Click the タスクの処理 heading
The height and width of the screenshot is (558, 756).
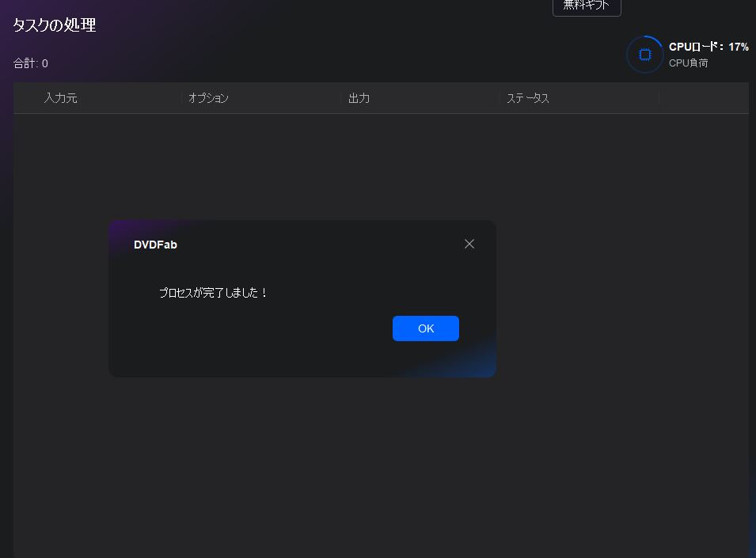(55, 25)
